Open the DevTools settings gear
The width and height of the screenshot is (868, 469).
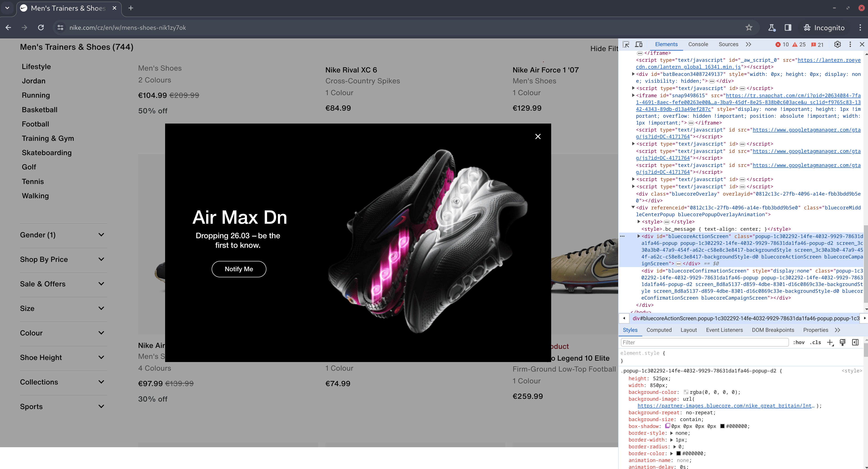coord(837,45)
